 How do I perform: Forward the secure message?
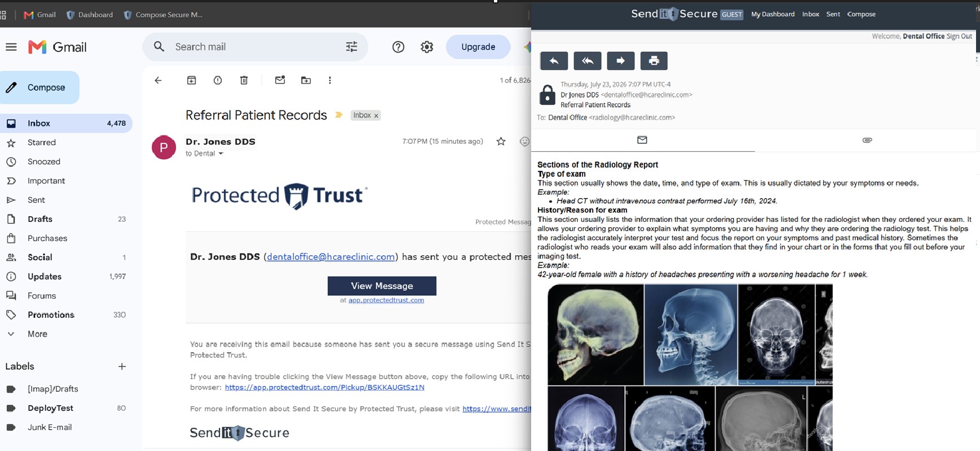tap(621, 60)
